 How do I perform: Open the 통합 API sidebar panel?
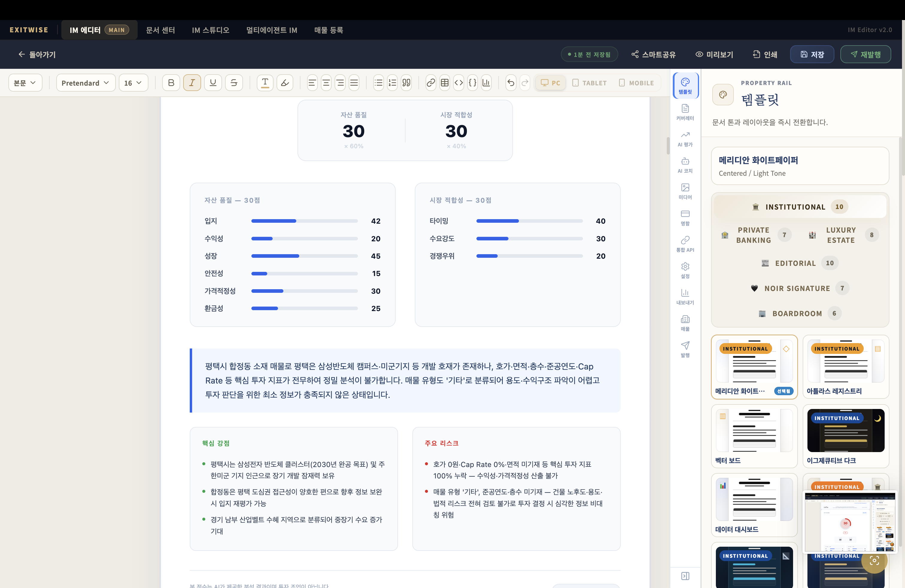click(685, 244)
